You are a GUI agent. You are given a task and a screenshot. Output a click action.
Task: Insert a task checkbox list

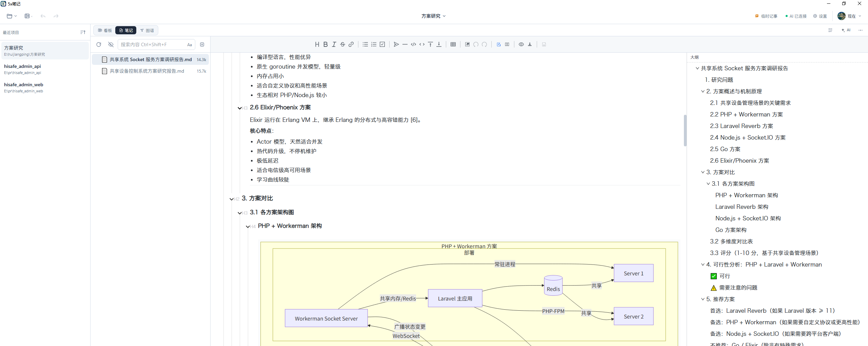[x=382, y=44]
